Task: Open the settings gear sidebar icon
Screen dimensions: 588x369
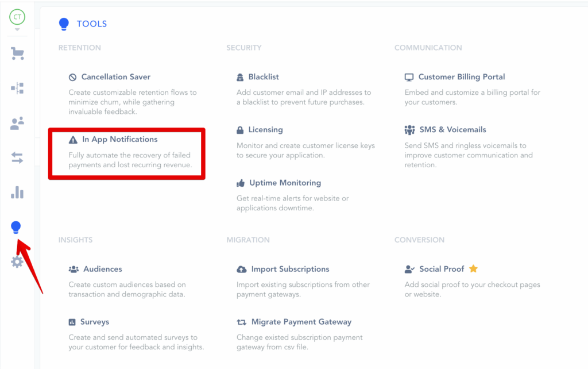Action: (17, 262)
